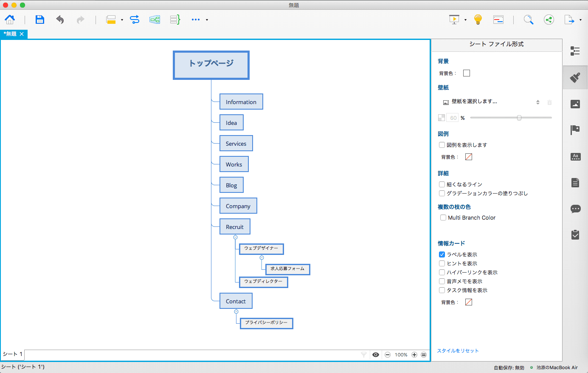
Task: Open the image panel
Action: [575, 104]
